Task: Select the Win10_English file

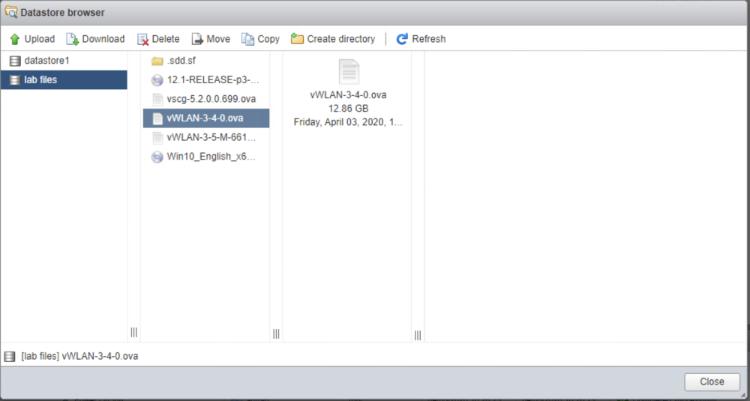Action: 211,156
